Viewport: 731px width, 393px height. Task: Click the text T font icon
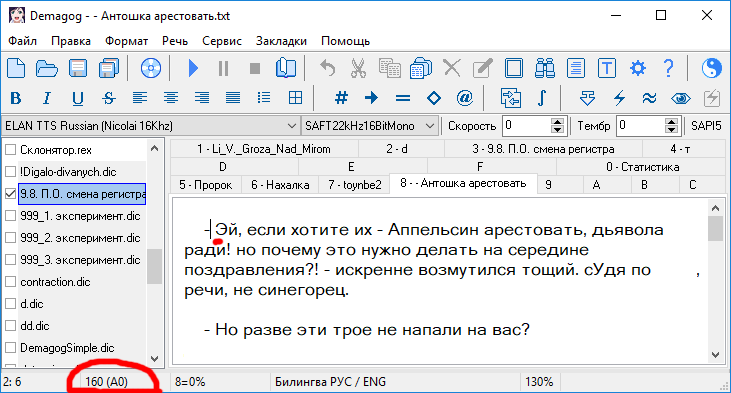607,69
